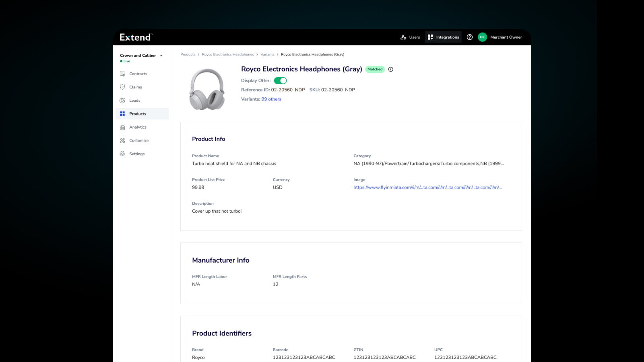Open Leads via its sidebar icon

point(122,101)
